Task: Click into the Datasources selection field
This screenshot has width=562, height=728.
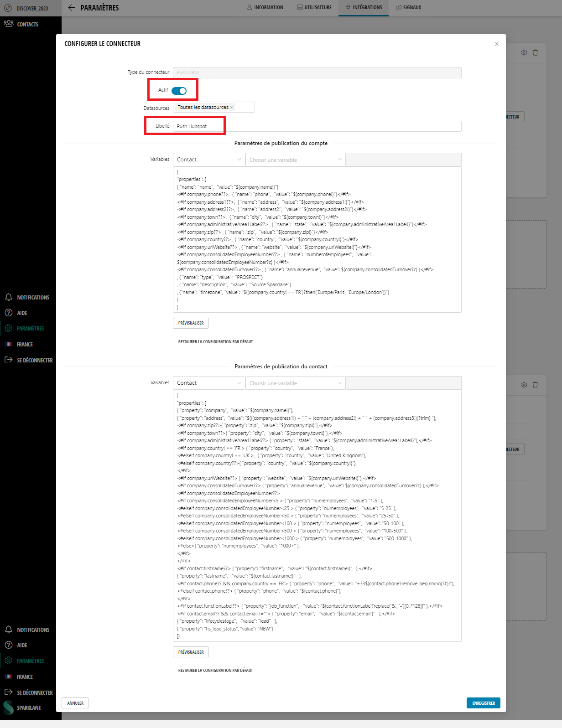Action: [213, 107]
